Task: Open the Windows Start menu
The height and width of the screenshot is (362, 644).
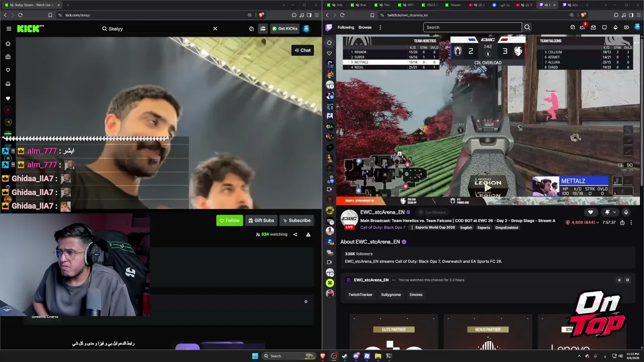Action: tap(255, 356)
